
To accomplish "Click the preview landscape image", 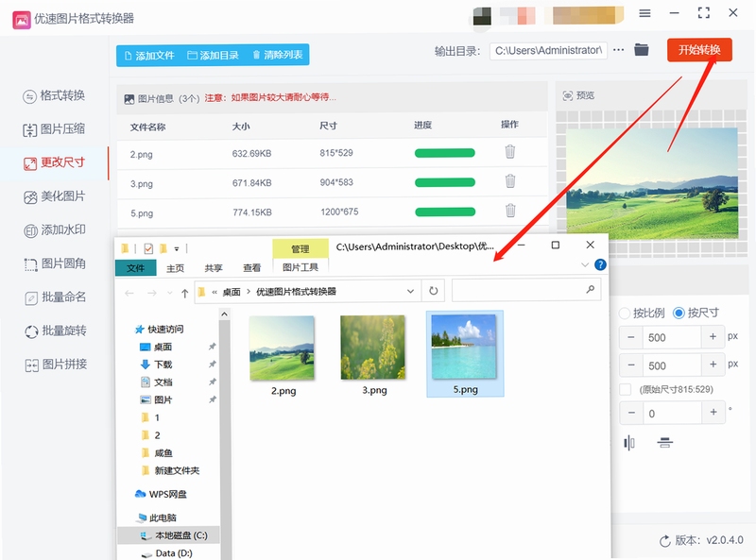I will (x=652, y=183).
